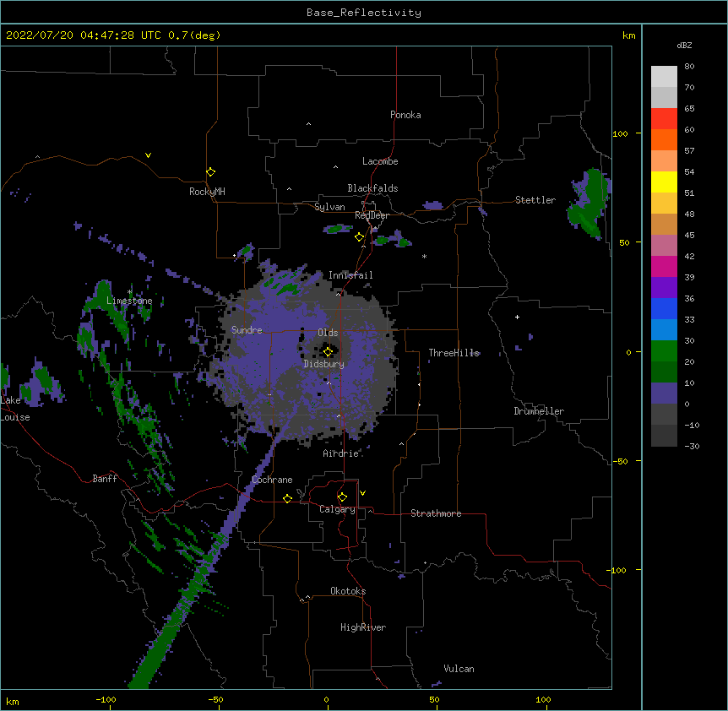Click the Innisfail label

(x=350, y=275)
